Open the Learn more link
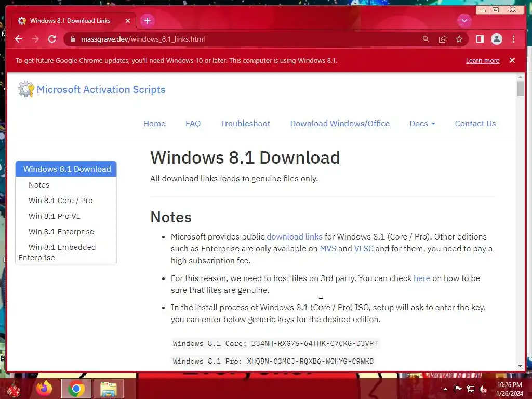 click(483, 60)
